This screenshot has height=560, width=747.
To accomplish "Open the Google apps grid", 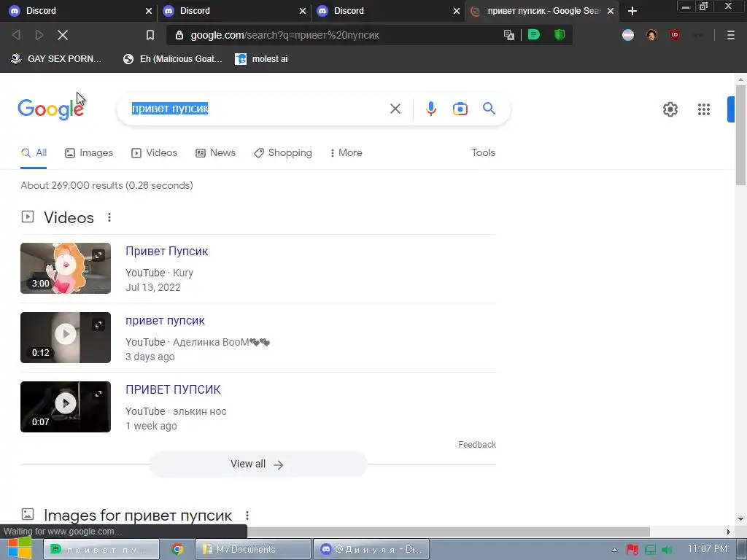I will pyautogui.click(x=704, y=109).
